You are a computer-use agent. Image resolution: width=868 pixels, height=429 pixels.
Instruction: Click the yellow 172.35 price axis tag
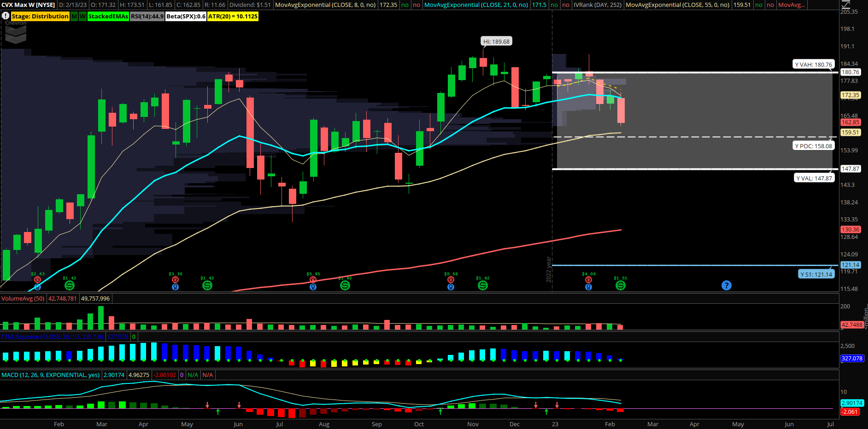[x=850, y=95]
